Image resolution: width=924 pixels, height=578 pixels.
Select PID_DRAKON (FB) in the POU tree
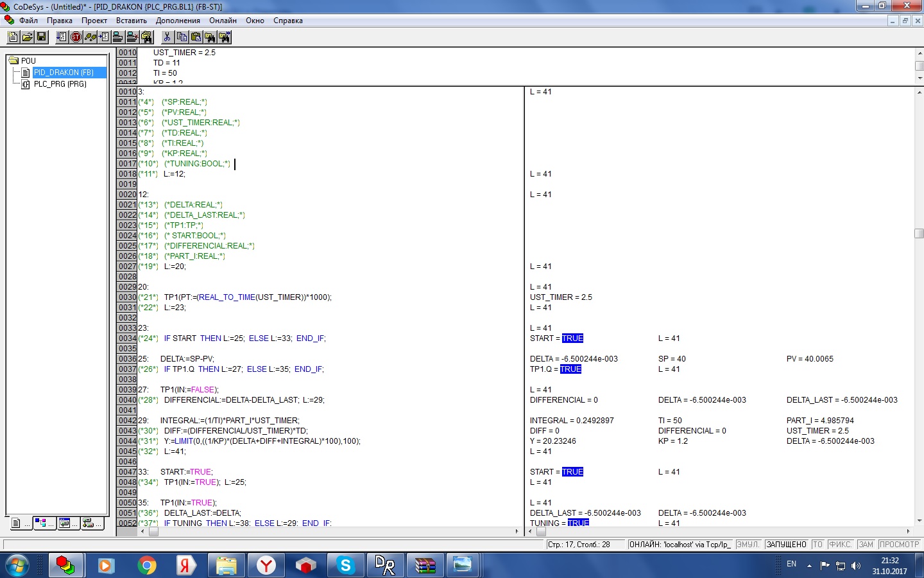click(x=64, y=73)
